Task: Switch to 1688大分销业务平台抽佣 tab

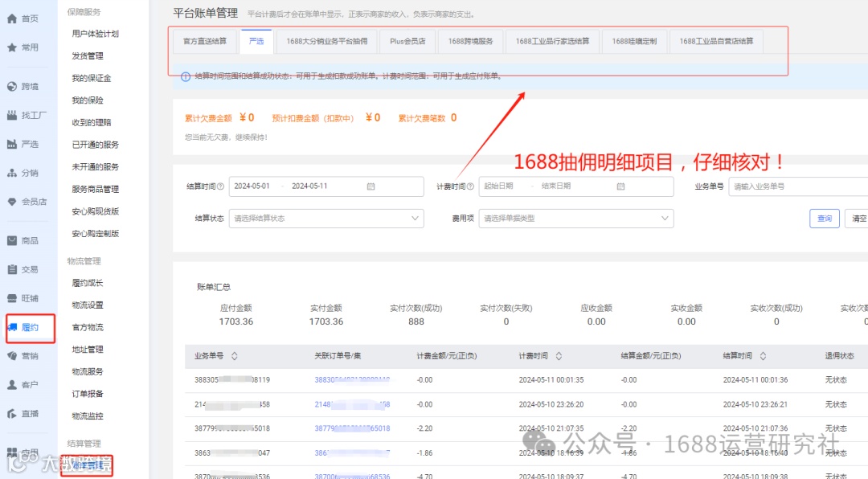Action: [326, 42]
